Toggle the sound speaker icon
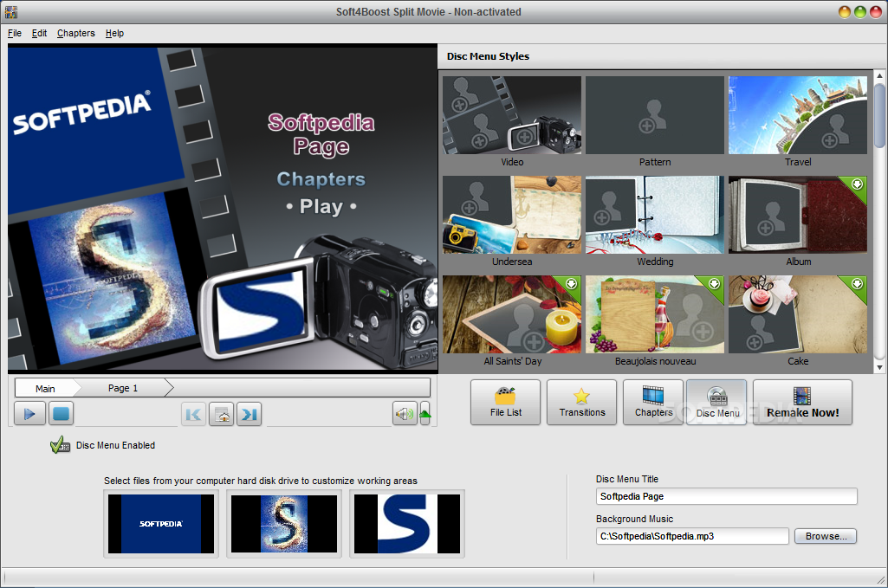The image size is (888, 588). 405,414
